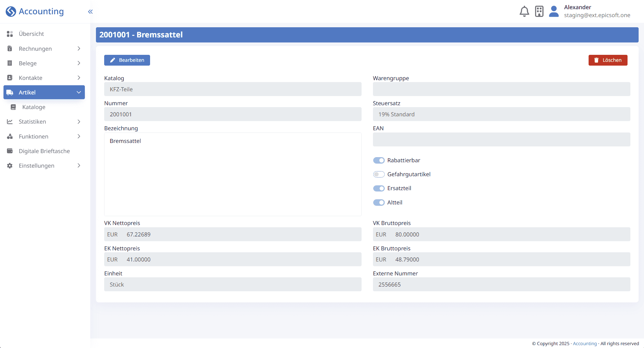This screenshot has height=348, width=644.
Task: Expand the Statistiken submenu chevron
Action: [x=79, y=122]
